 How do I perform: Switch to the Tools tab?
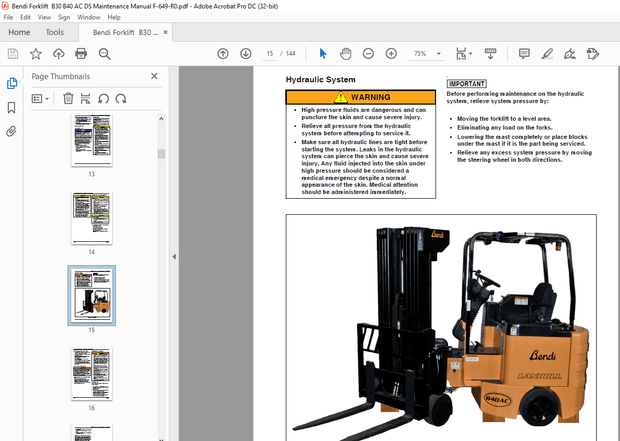[x=55, y=32]
